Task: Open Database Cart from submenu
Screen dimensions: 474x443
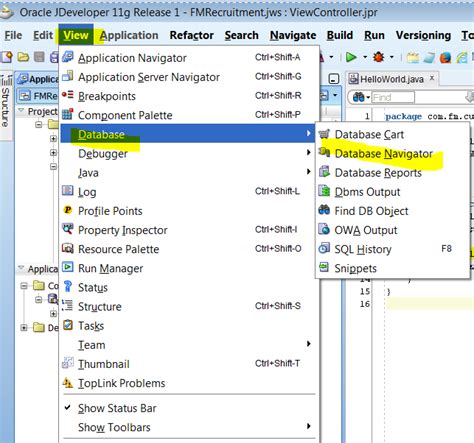Action: [392, 134]
